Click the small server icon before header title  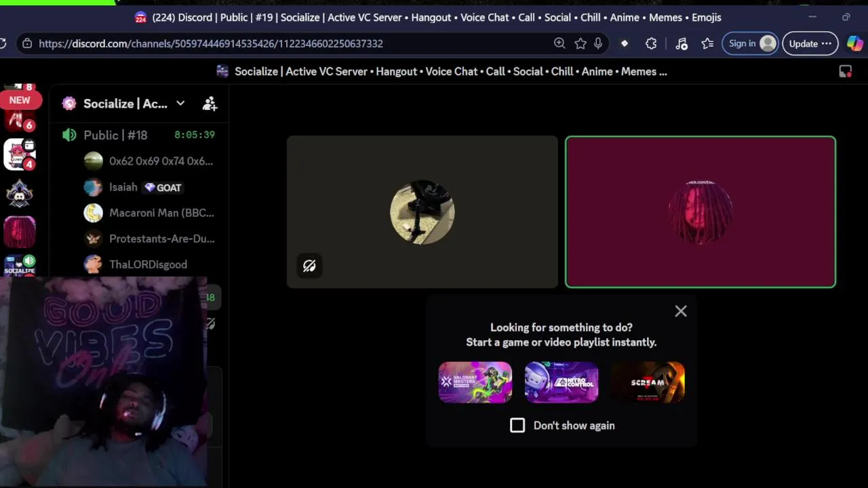point(222,71)
